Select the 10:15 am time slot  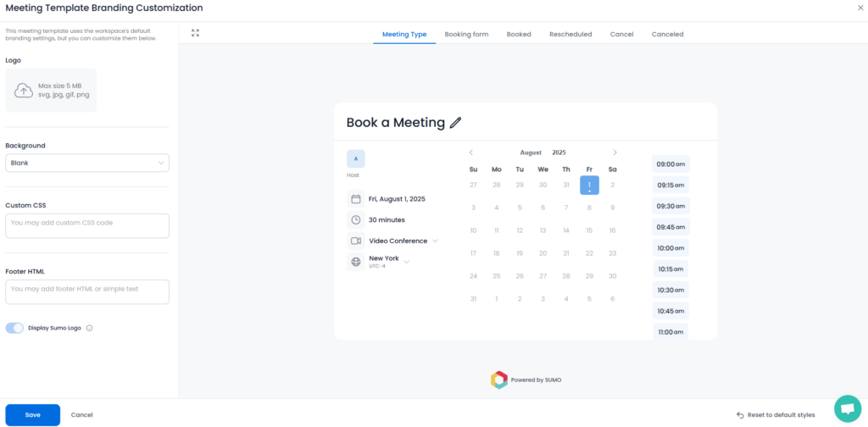click(x=670, y=269)
